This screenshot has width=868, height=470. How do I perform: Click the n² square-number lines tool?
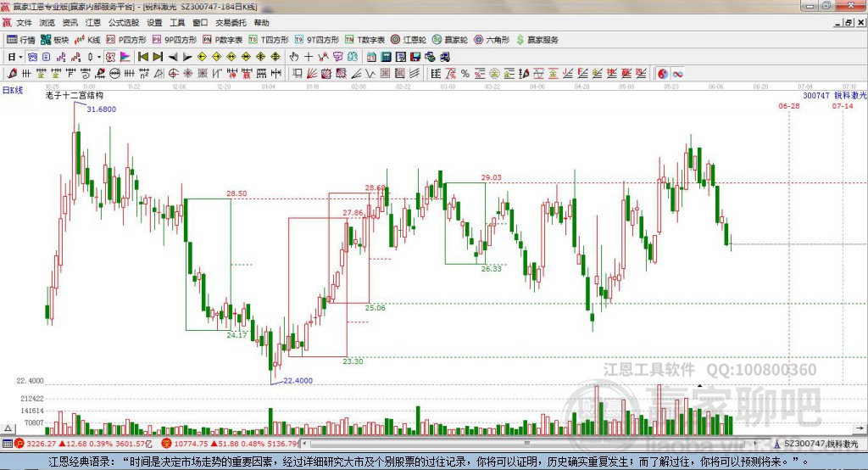(x=144, y=74)
